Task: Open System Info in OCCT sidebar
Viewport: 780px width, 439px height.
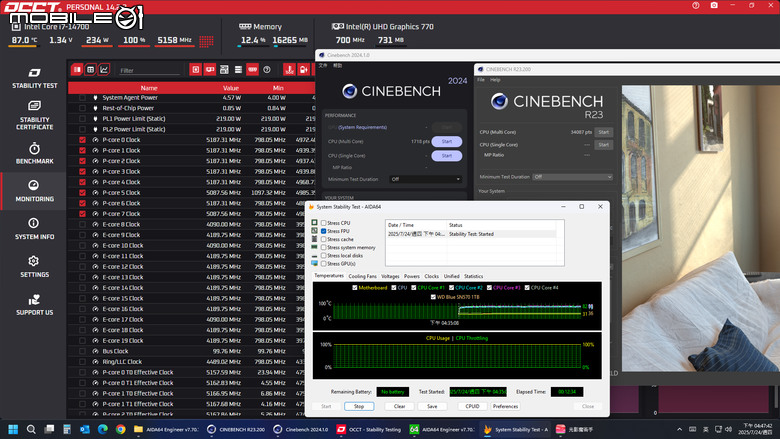Action: coord(34,229)
